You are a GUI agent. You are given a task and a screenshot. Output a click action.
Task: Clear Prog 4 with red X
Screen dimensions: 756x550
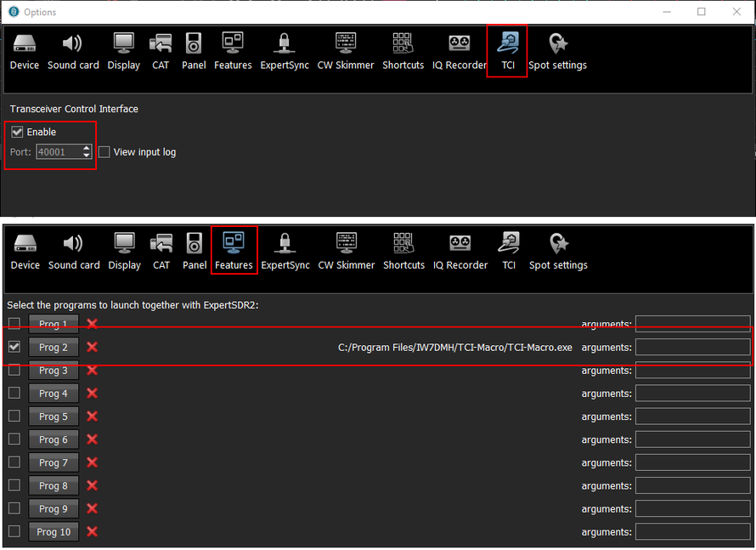click(x=92, y=394)
